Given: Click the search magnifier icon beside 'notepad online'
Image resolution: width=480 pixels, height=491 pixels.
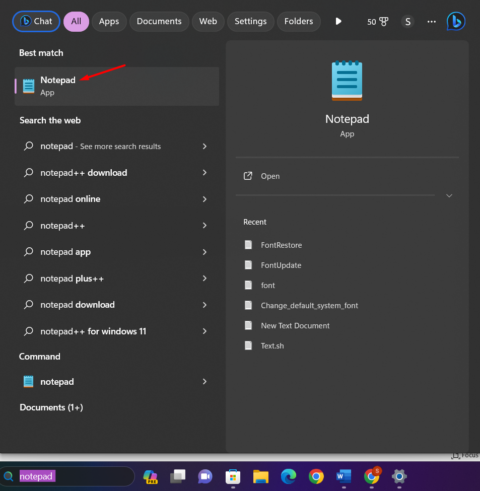Looking at the screenshot, I should click(29, 199).
